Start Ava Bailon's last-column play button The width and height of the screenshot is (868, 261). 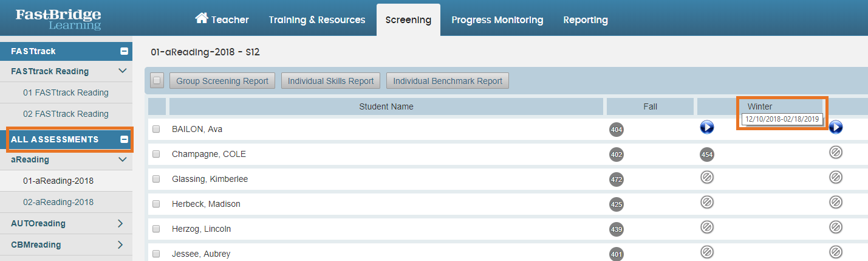click(x=836, y=127)
